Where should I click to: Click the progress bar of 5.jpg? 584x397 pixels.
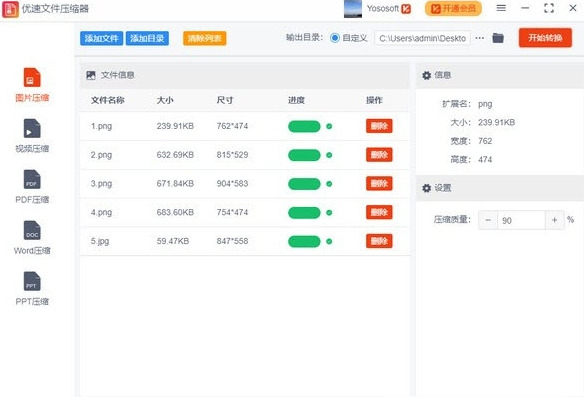pyautogui.click(x=304, y=241)
